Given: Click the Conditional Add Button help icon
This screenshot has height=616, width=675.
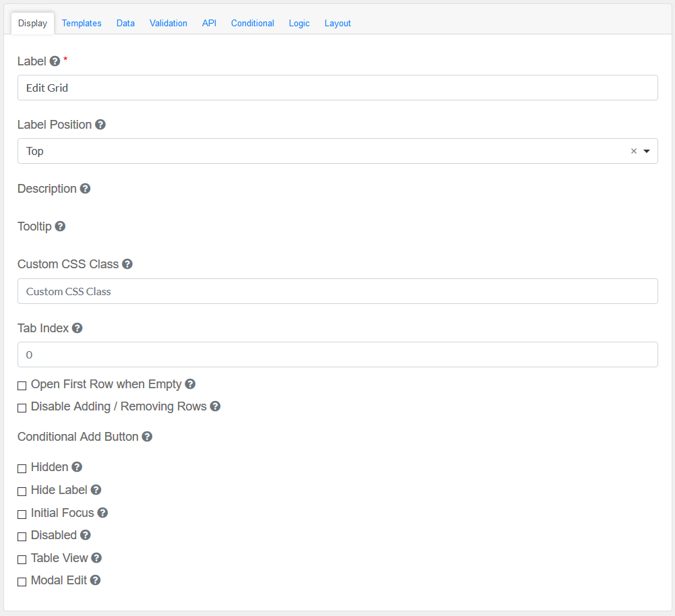Looking at the screenshot, I should point(147,437).
